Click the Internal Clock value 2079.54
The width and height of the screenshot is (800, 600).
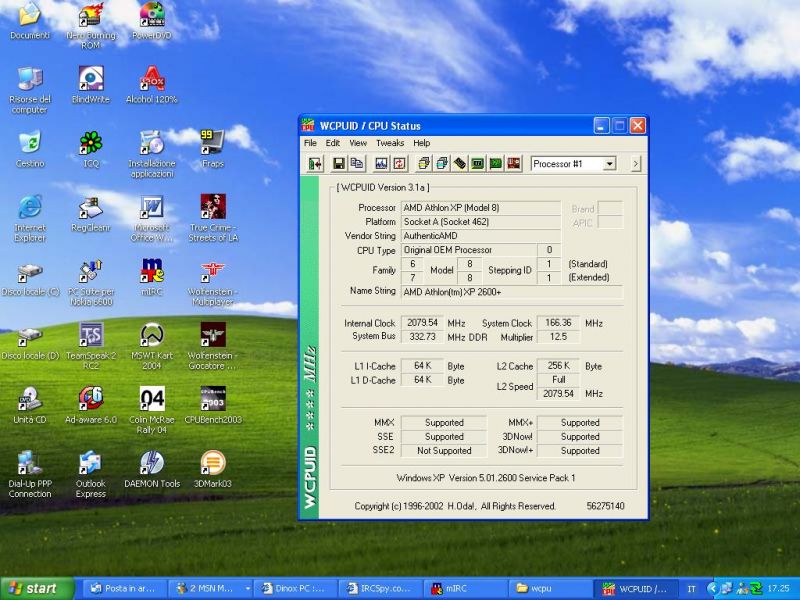422,323
